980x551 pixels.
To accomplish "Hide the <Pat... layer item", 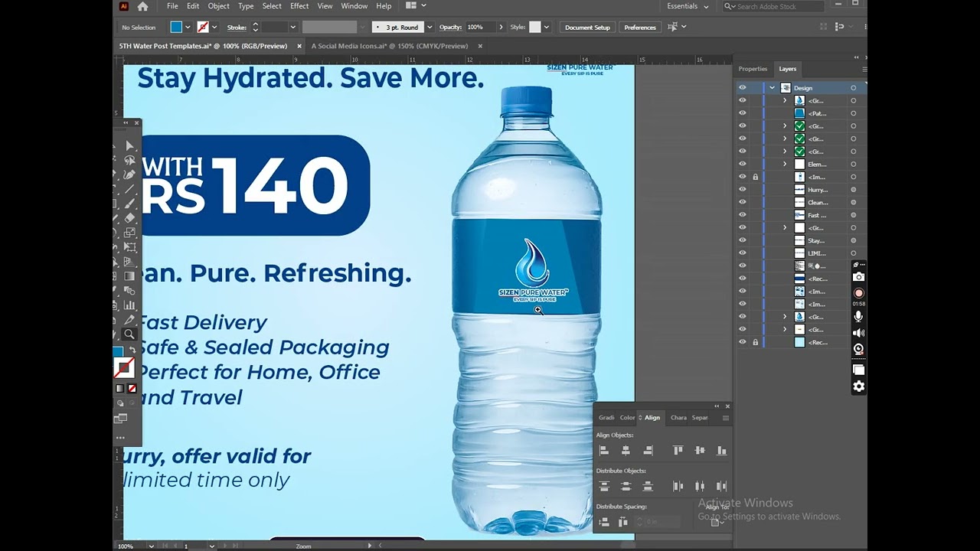I will point(742,113).
